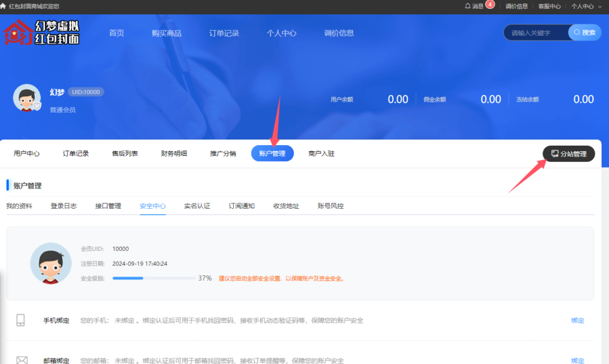The image size is (609, 364).
Task: Click the 会员UID value 10000
Action: click(120, 249)
